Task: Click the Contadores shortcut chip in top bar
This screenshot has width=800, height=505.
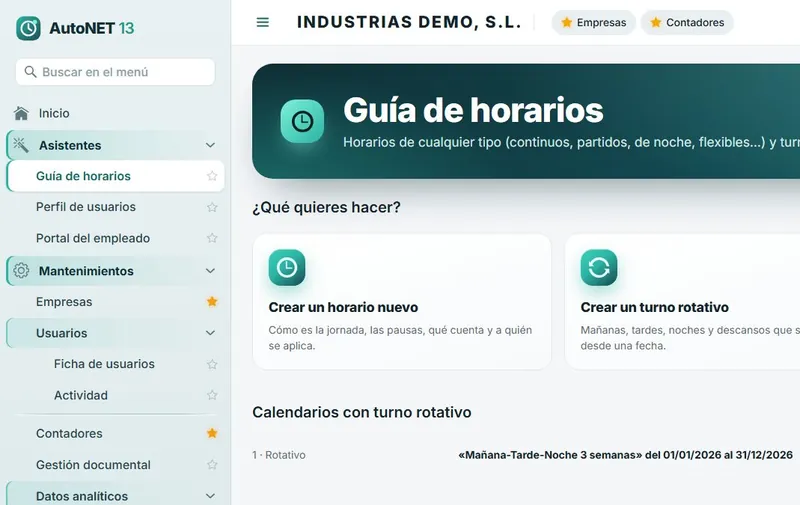Action: click(x=687, y=22)
